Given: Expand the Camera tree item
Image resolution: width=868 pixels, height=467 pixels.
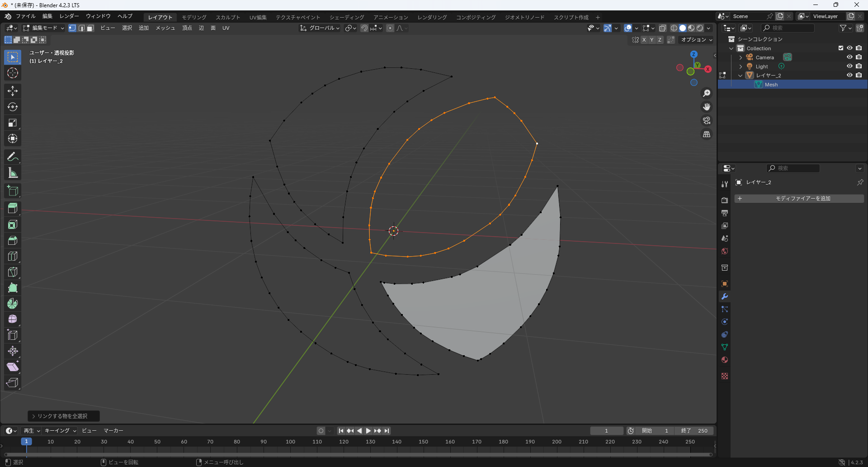Looking at the screenshot, I should (x=741, y=57).
